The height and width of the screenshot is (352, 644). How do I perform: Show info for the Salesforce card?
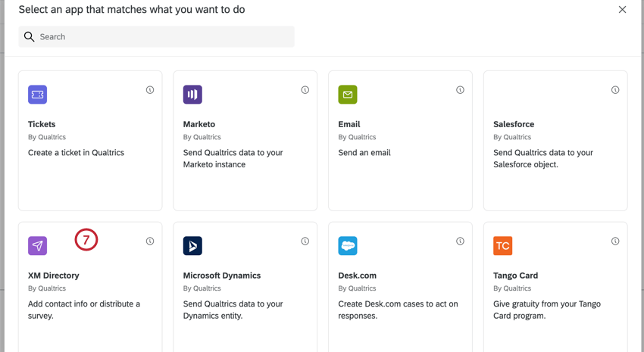(615, 90)
